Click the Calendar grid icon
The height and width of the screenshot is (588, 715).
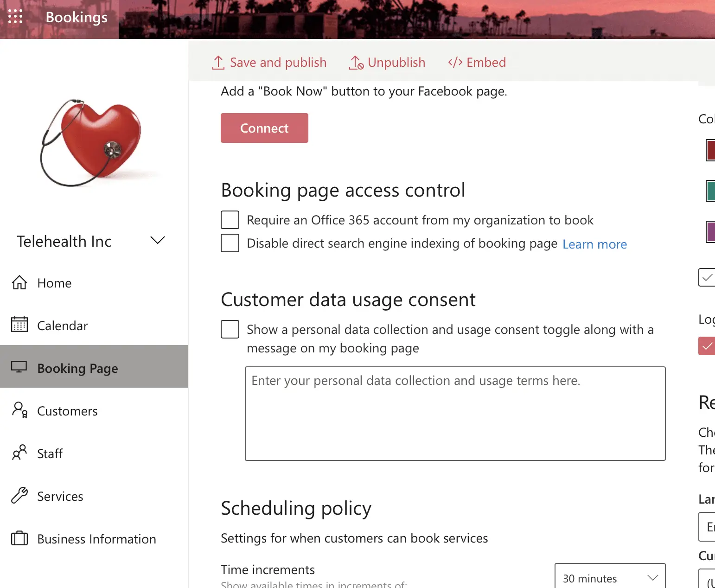click(19, 325)
